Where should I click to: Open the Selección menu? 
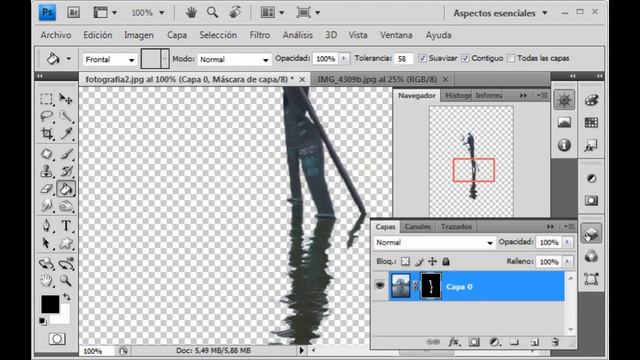(x=218, y=35)
